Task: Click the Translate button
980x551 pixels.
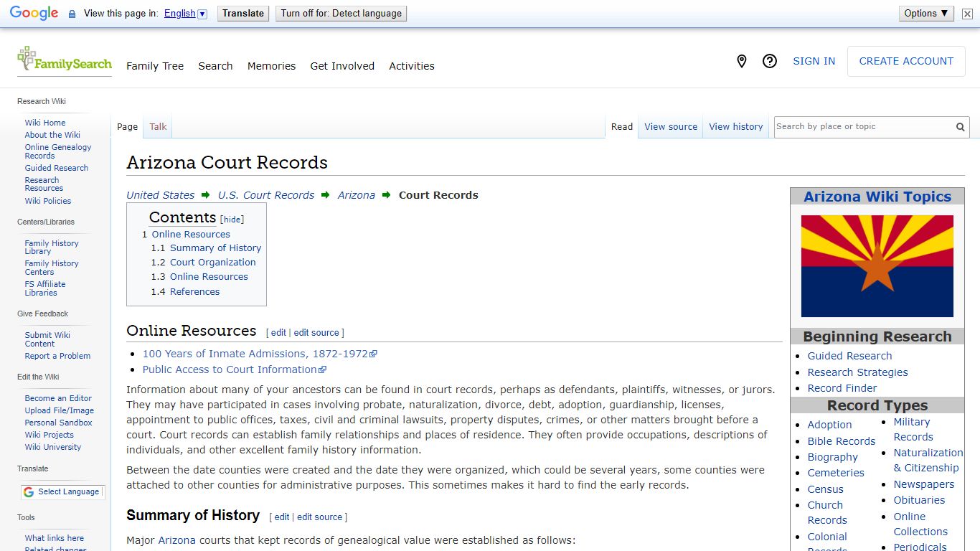Action: [243, 14]
